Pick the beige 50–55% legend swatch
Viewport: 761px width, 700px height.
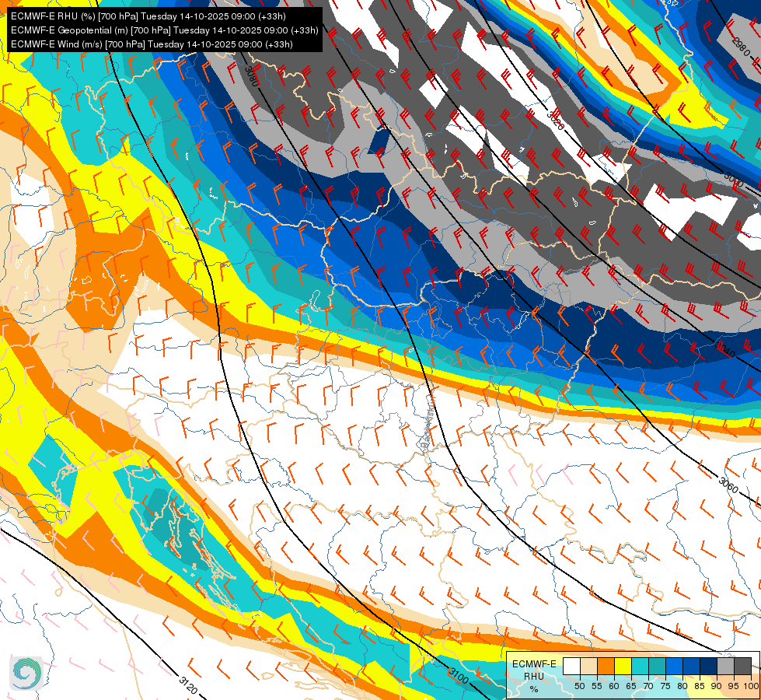click(588, 666)
